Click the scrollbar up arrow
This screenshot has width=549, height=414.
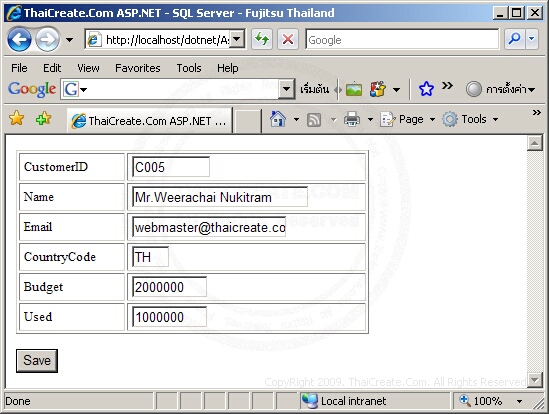tap(535, 143)
